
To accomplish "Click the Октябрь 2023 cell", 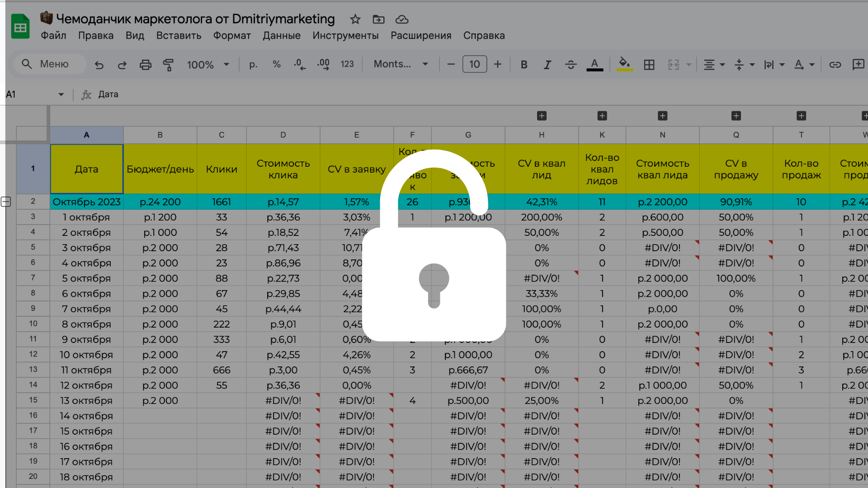I will click(86, 202).
